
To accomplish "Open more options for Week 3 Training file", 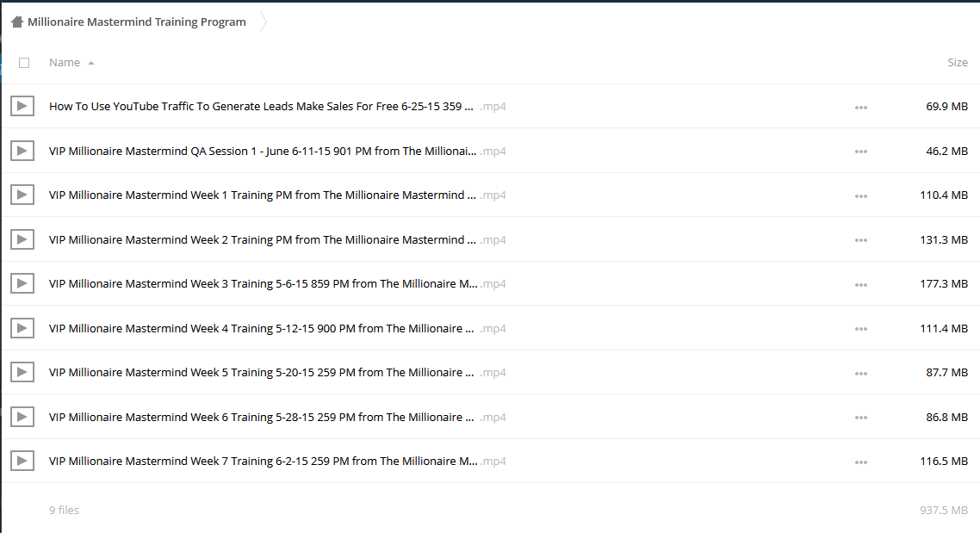I will click(x=860, y=285).
